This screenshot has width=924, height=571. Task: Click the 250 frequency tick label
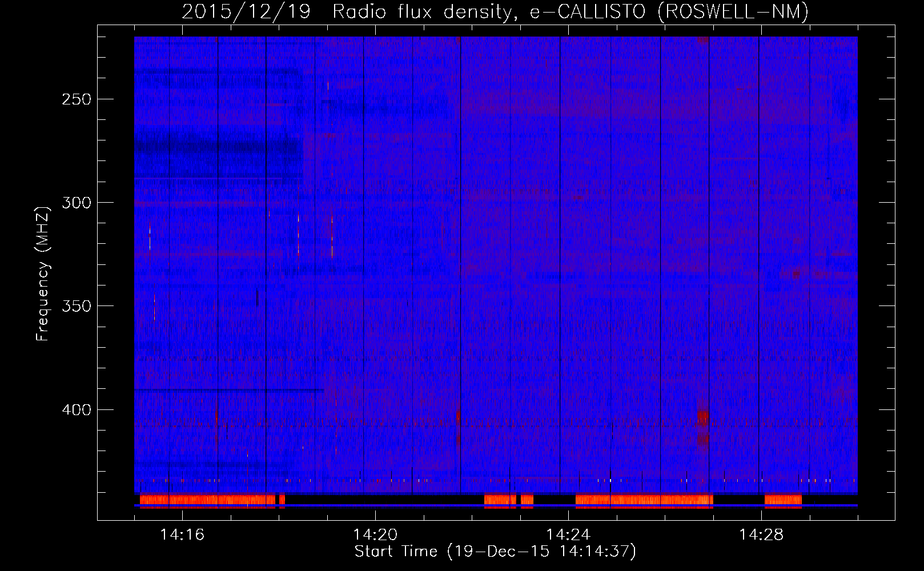click(77, 99)
